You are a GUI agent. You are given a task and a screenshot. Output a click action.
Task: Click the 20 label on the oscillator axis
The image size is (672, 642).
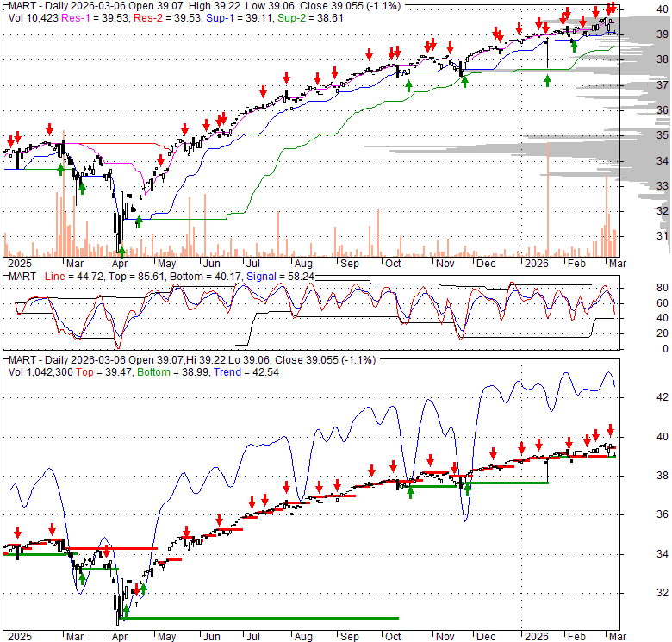[x=663, y=333]
